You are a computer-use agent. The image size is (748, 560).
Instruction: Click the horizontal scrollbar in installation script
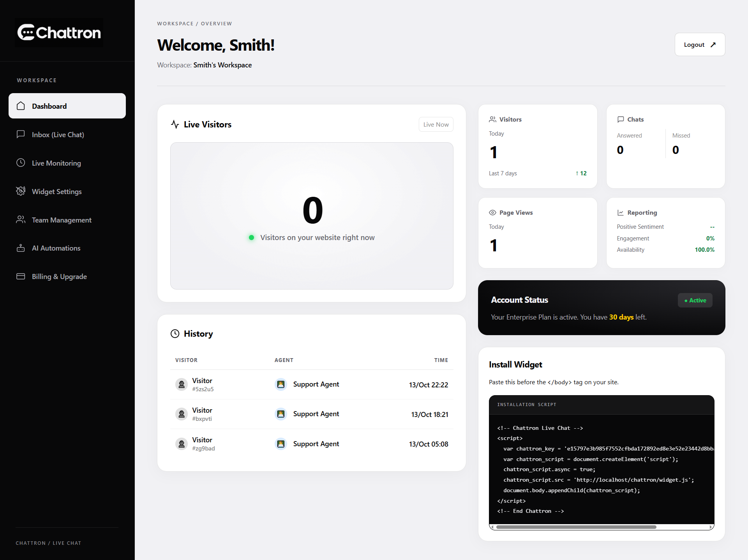tap(576, 527)
